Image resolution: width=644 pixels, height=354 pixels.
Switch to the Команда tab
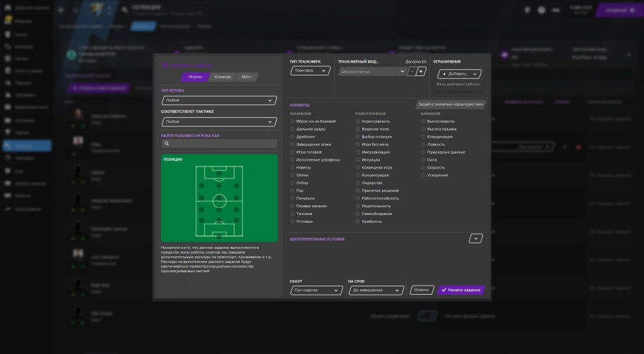tap(222, 77)
